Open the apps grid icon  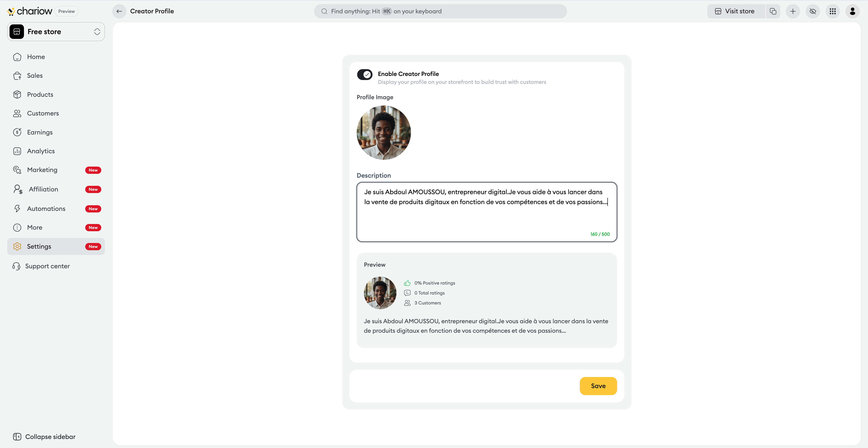pyautogui.click(x=833, y=11)
